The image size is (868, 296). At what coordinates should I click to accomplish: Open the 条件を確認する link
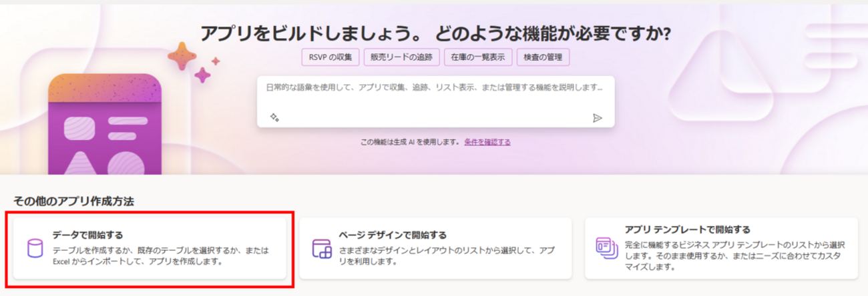[487, 142]
